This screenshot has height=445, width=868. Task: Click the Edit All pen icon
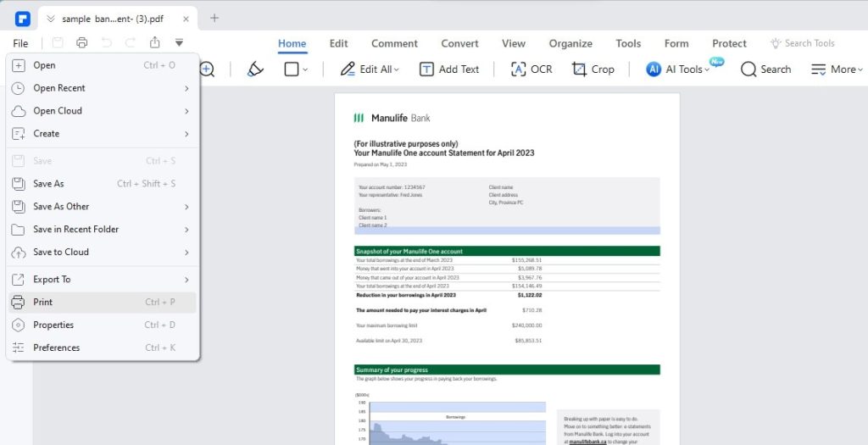click(348, 70)
